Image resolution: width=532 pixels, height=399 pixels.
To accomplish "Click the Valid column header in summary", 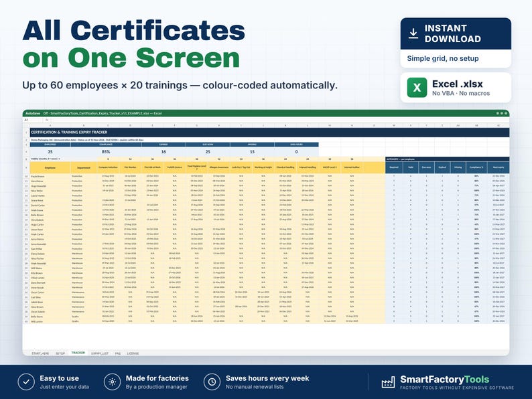I will tap(411, 167).
